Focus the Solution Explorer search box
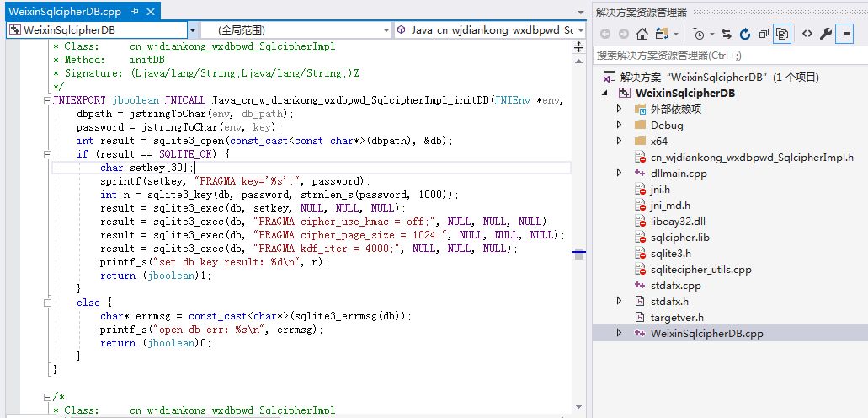The height and width of the screenshot is (418, 868). pyautogui.click(x=730, y=55)
